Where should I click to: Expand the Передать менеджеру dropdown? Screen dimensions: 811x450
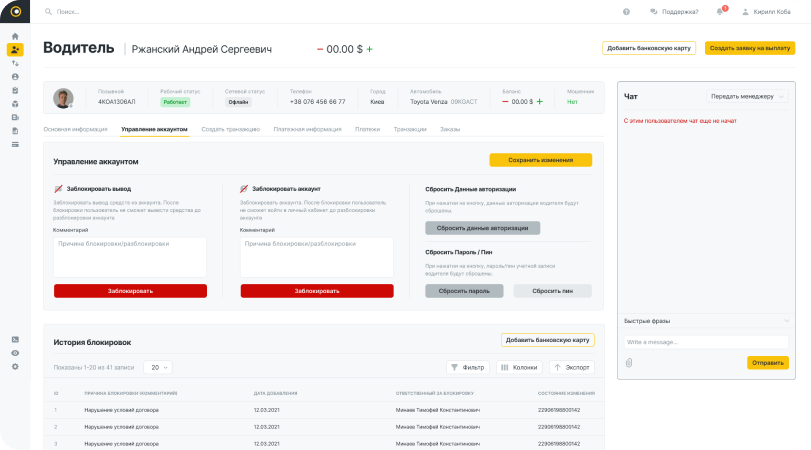(747, 96)
